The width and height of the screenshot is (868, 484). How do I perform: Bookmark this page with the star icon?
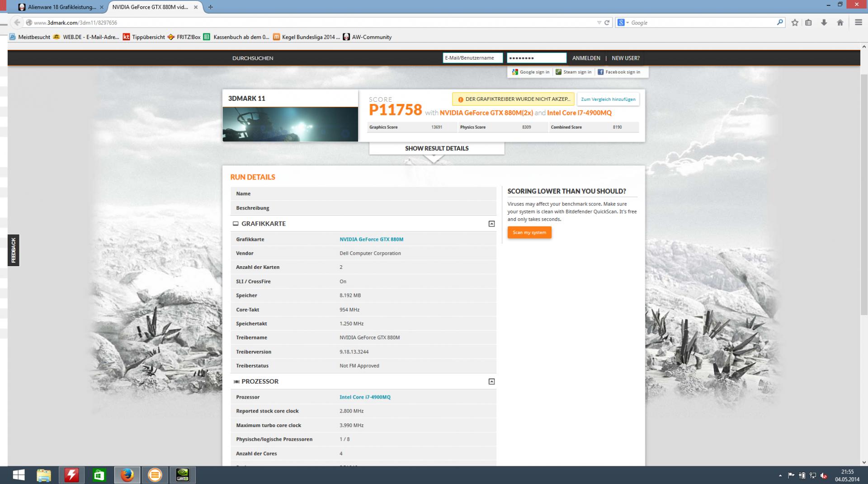[x=795, y=23]
